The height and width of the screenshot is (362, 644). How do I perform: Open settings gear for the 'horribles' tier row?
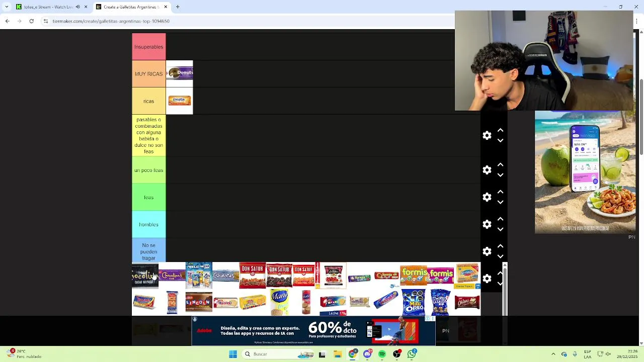[x=487, y=224]
